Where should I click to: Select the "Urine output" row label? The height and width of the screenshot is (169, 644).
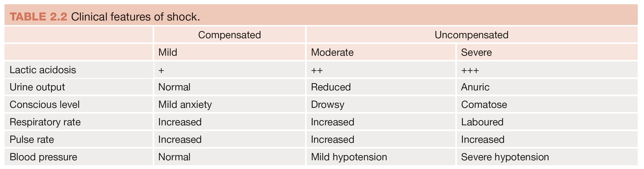click(37, 87)
